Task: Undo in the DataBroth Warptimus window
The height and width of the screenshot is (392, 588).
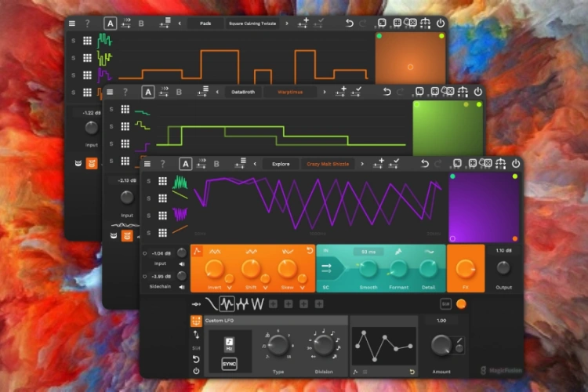Action: (387, 92)
